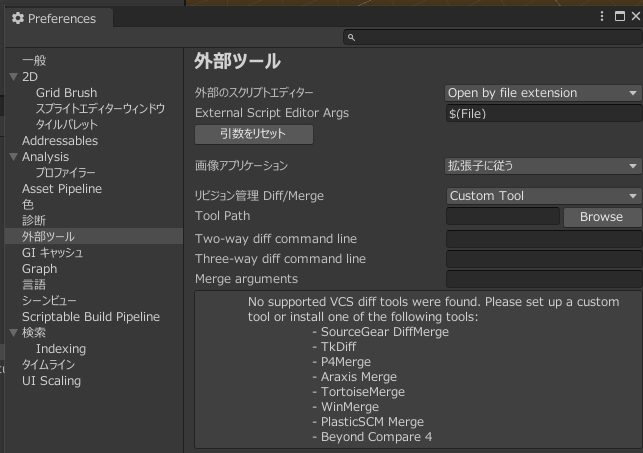The width and height of the screenshot is (643, 453).
Task: Select Grid Brush in the sidebar
Action: [66, 93]
